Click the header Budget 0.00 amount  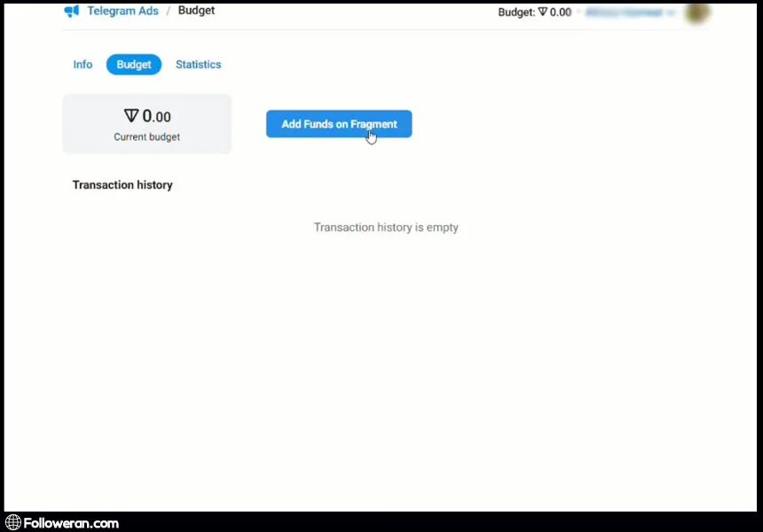560,12
